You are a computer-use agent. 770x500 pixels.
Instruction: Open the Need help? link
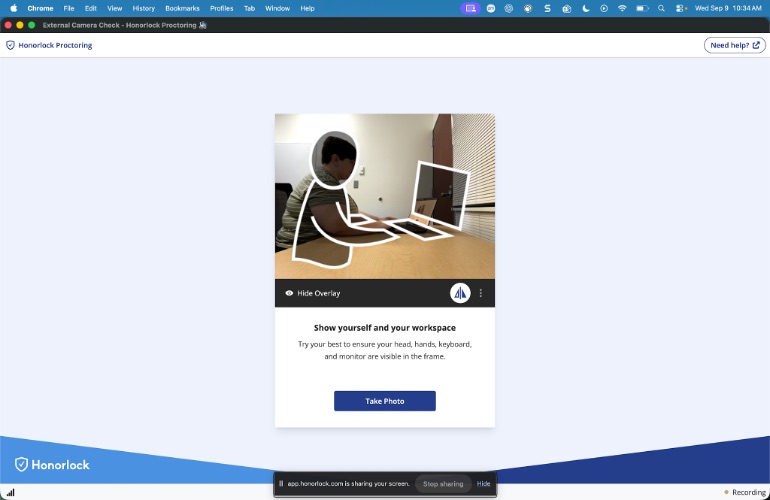(x=735, y=45)
